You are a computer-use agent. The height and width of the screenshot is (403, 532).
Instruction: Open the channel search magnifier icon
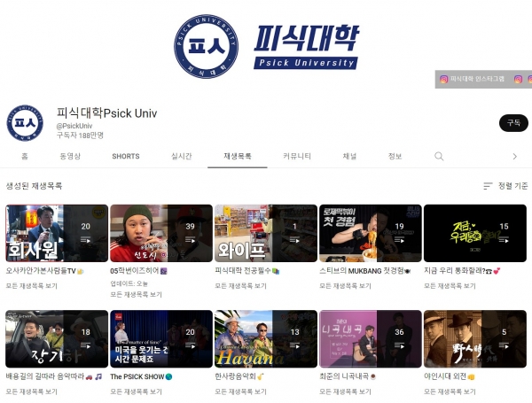coord(439,156)
